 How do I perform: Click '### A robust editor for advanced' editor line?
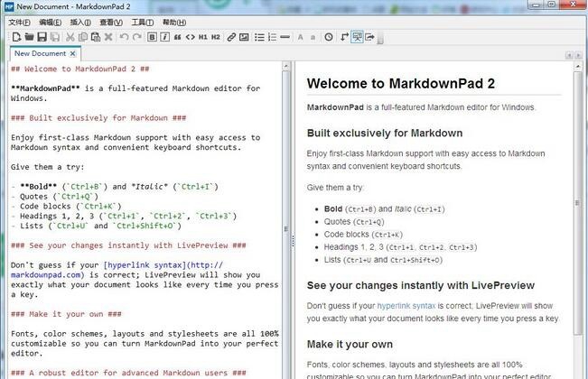click(x=128, y=373)
